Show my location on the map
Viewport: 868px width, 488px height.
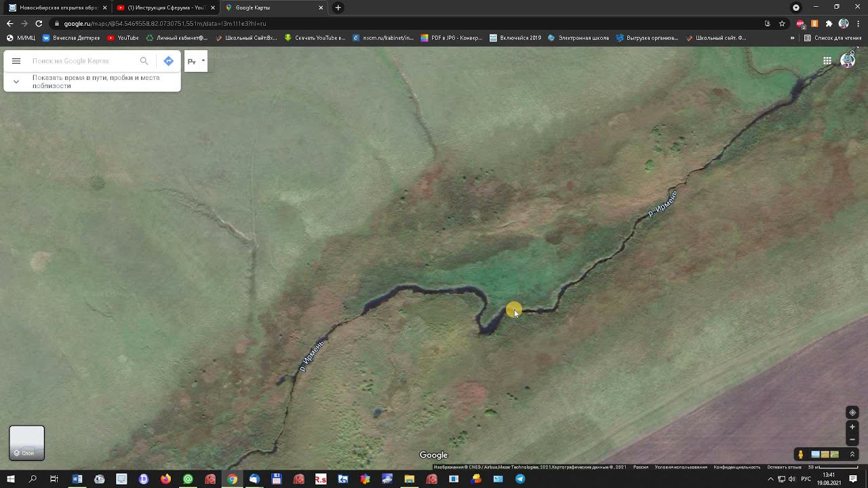point(852,412)
